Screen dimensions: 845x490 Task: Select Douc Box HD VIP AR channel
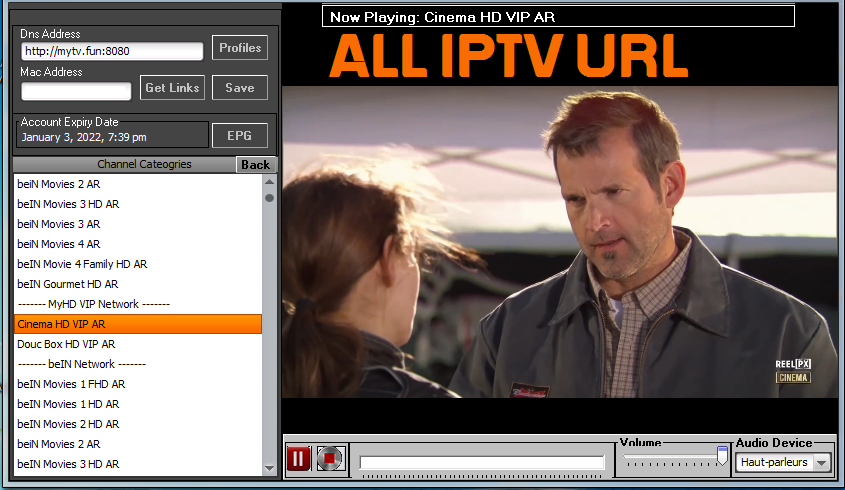click(138, 344)
